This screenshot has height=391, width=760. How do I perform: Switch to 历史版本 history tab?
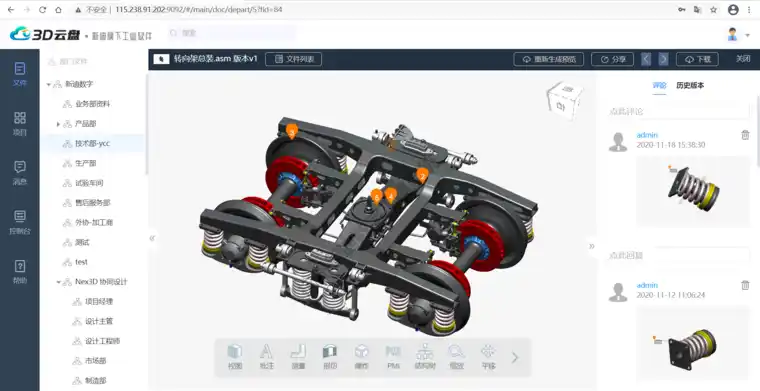click(690, 85)
